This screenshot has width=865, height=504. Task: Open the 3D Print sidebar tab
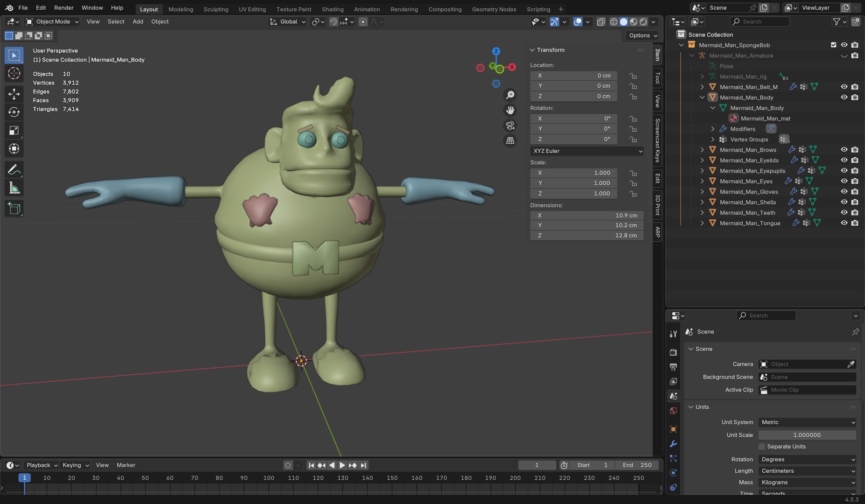coord(657,205)
